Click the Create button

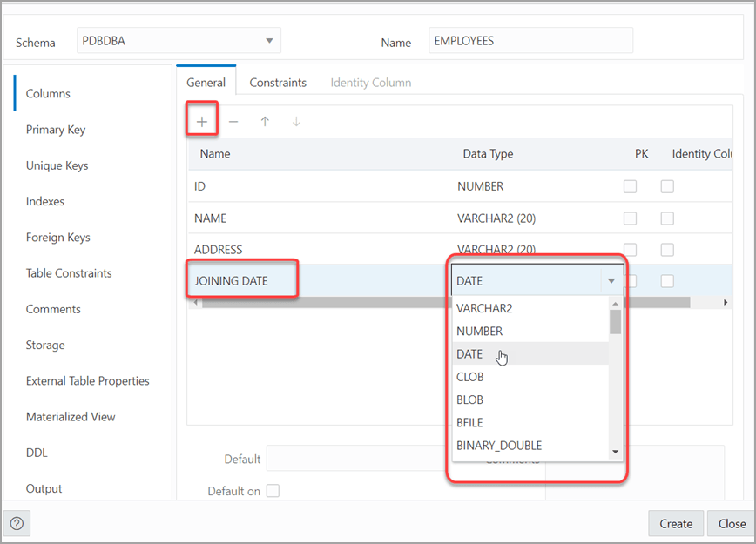click(x=676, y=523)
